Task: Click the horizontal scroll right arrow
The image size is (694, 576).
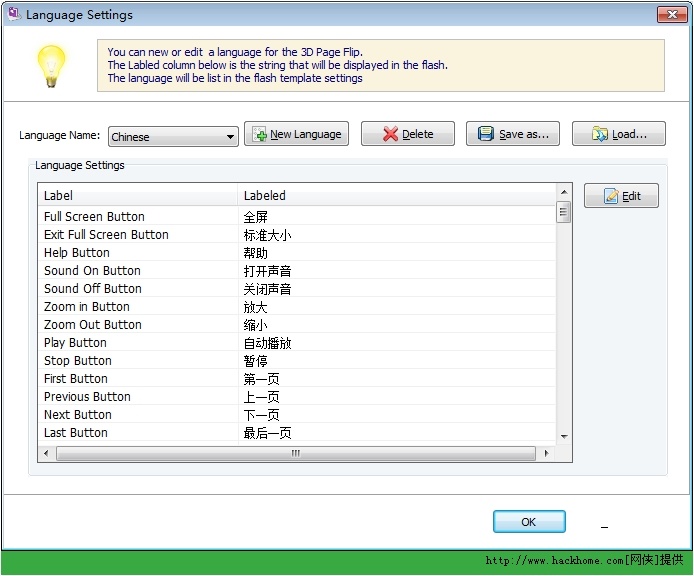Action: point(546,453)
